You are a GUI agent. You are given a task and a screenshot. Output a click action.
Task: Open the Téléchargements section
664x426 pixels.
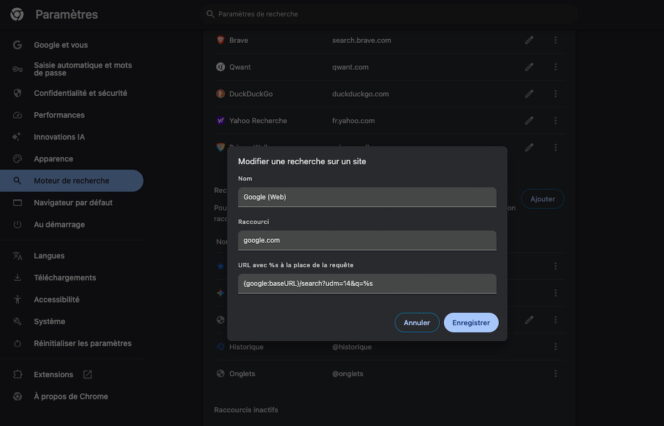pos(65,278)
